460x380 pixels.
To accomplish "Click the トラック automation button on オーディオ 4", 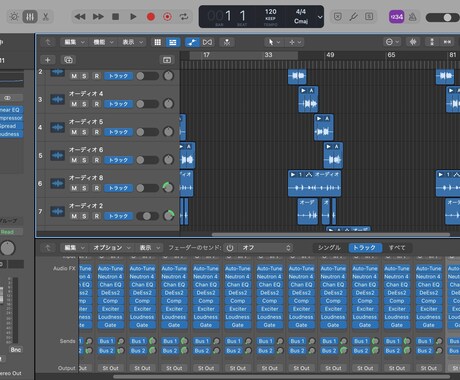I will (x=118, y=104).
